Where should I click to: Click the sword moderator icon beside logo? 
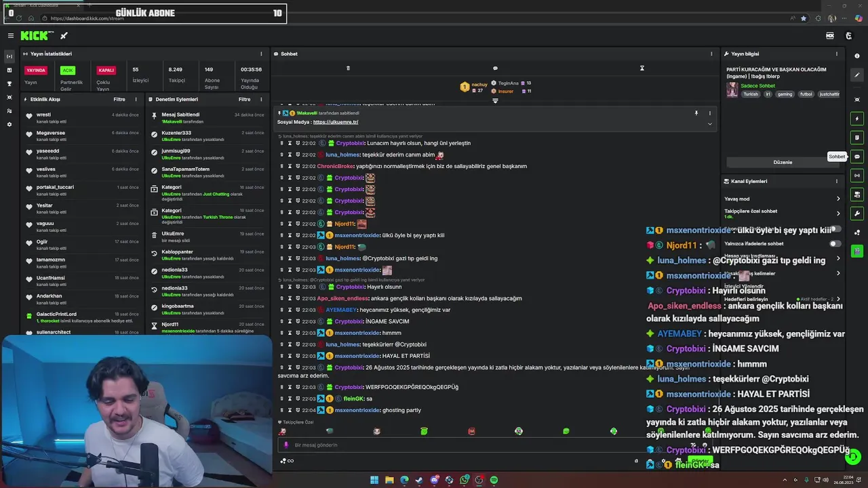(x=64, y=36)
